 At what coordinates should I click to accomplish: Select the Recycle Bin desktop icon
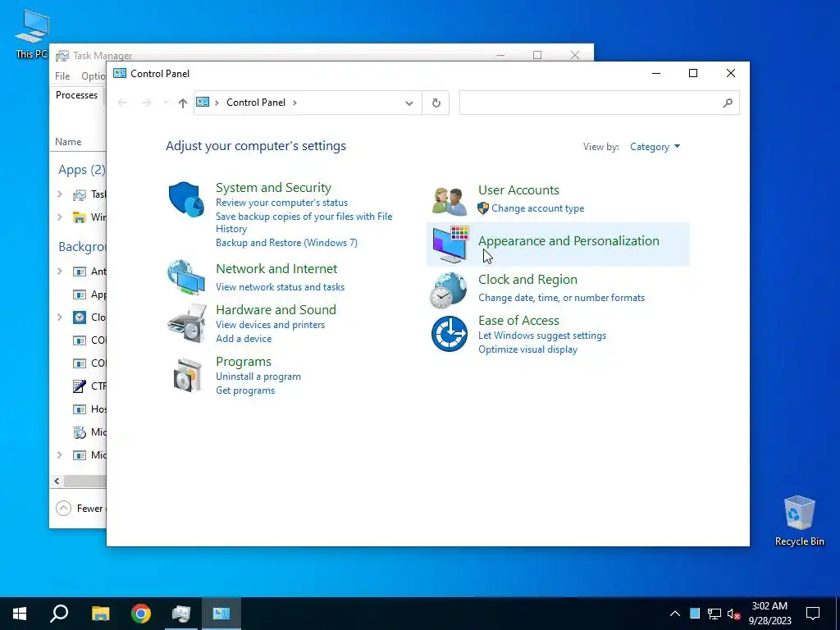point(799,520)
